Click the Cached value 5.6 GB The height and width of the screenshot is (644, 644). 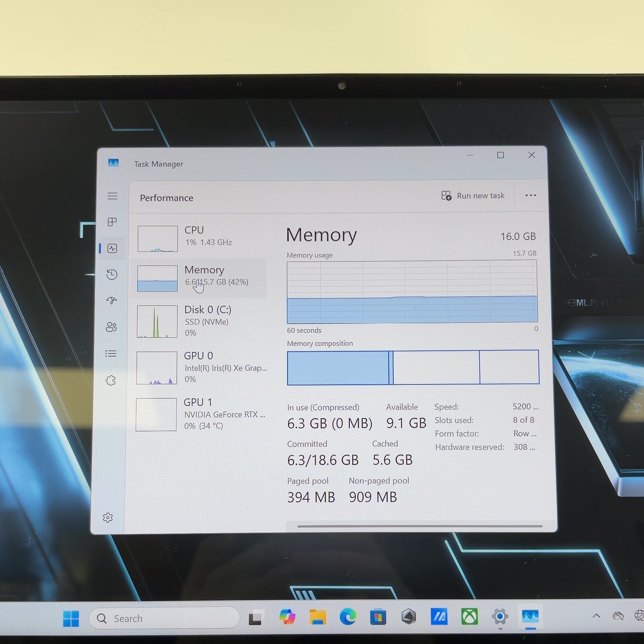[x=392, y=460]
